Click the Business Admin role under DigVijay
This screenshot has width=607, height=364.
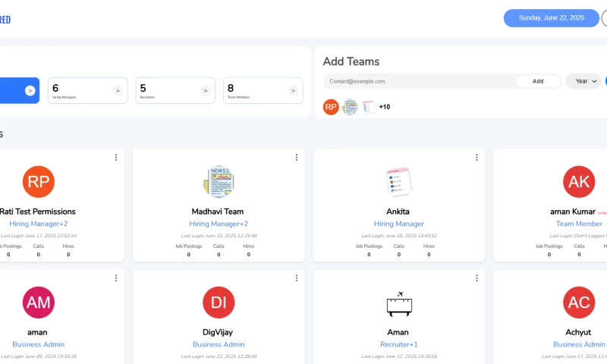(219, 344)
